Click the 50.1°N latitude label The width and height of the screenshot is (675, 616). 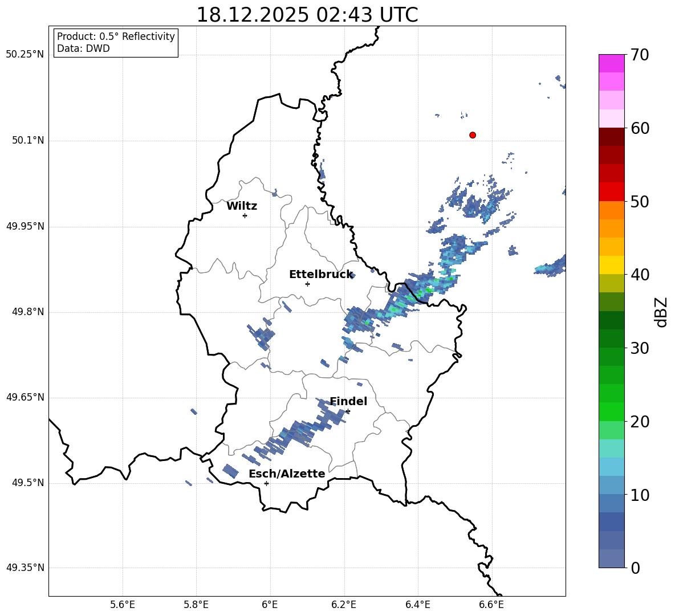point(28,140)
